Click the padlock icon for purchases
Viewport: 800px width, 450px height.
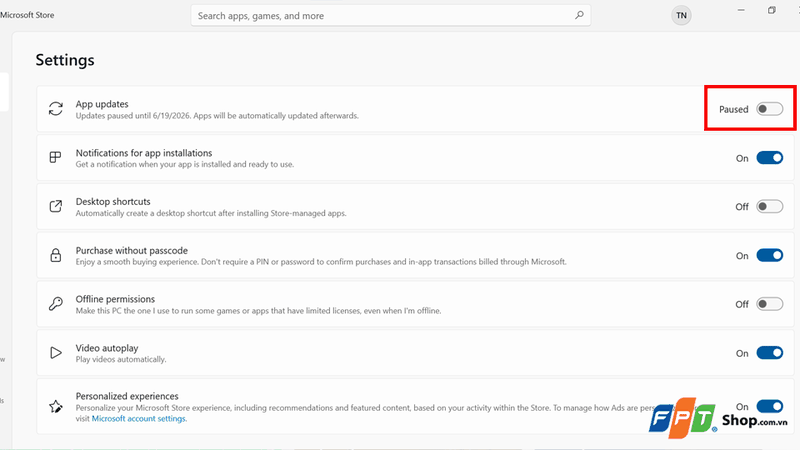pos(56,255)
